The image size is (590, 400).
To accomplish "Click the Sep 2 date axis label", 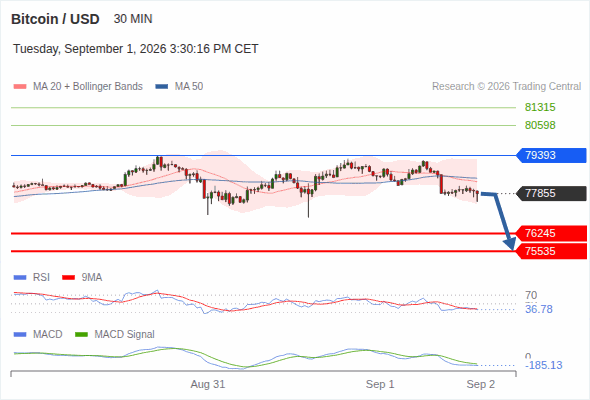I will (x=481, y=384).
